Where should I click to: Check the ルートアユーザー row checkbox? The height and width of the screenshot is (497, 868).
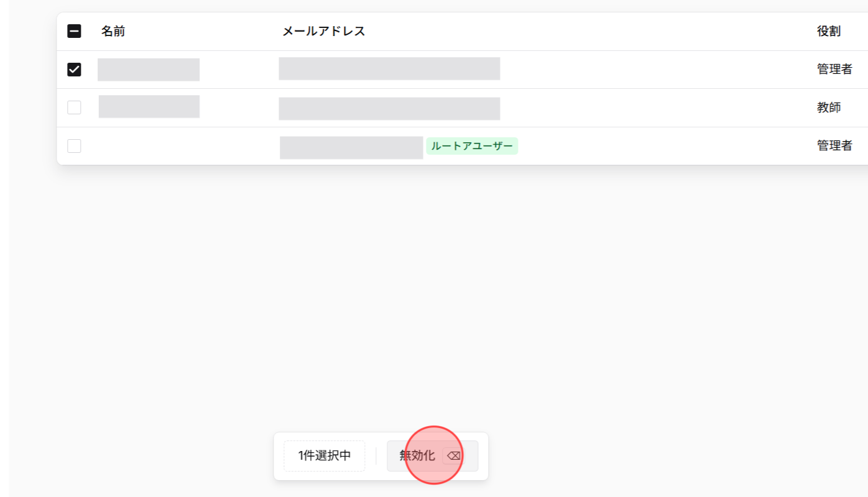[x=74, y=145]
